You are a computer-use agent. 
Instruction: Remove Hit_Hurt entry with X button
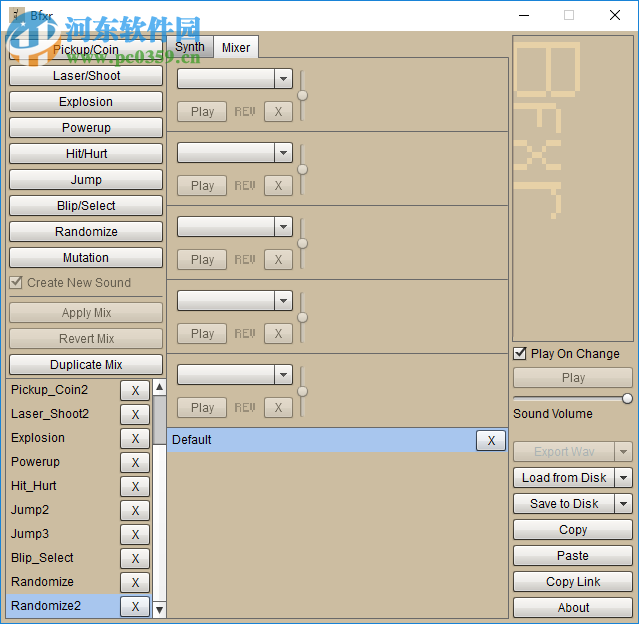coord(135,487)
